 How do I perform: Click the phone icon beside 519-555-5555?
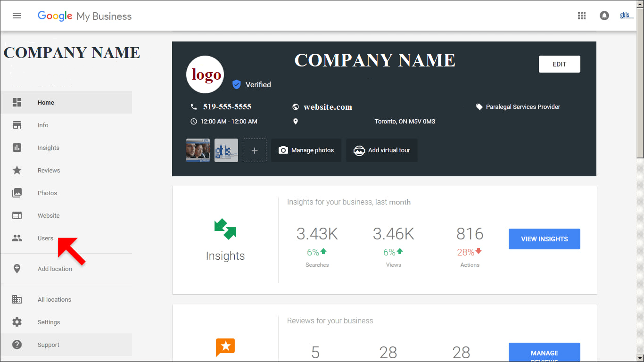pyautogui.click(x=194, y=107)
